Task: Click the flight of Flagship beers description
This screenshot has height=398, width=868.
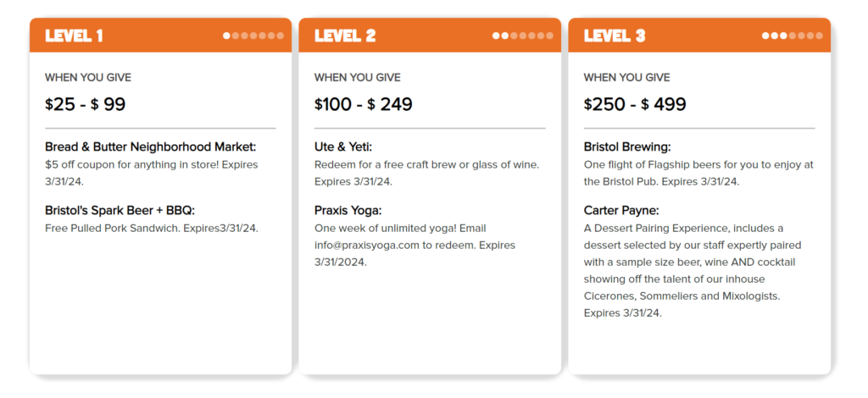Action: (691, 173)
